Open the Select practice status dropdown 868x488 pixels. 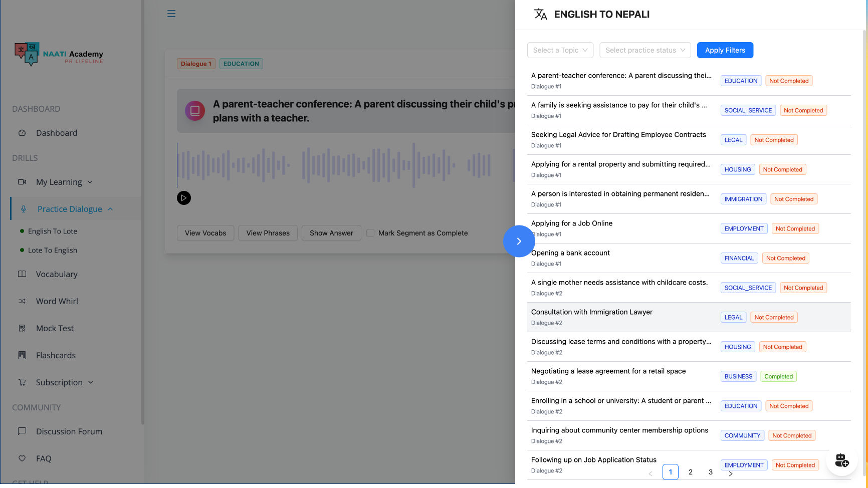tap(645, 50)
